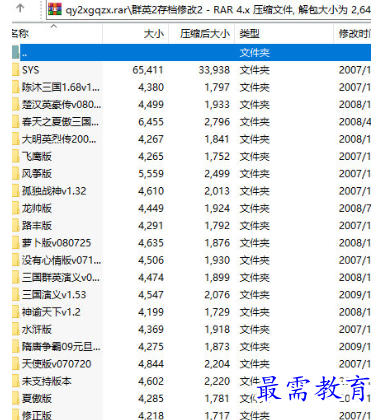Click folder icon for 修正版
Screen dimensions: 378x420
pyautogui.click(x=16, y=415)
